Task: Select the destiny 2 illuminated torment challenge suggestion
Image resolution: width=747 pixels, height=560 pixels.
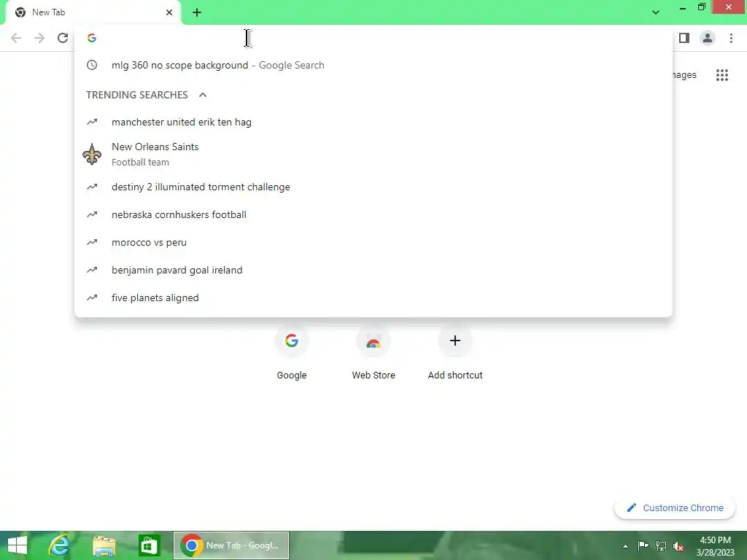Action: coord(373,187)
